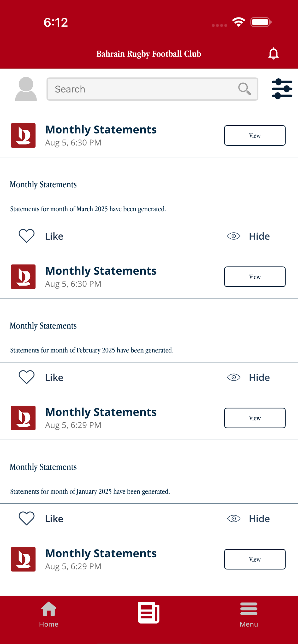298x644 pixels.
Task: Tap the club logo on the first post
Action: (x=23, y=135)
